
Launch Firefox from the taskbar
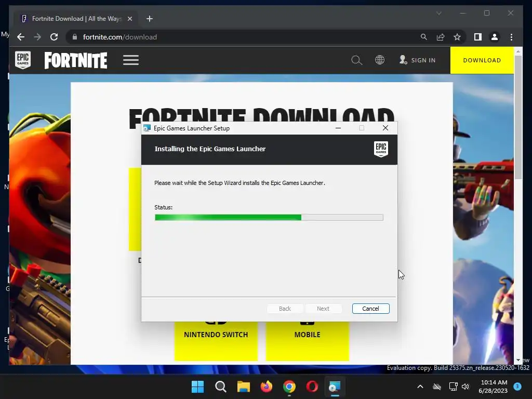click(267, 387)
